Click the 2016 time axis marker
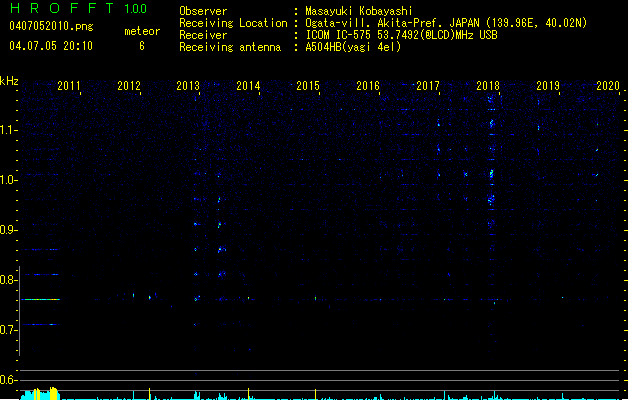The width and height of the screenshot is (629, 400). [x=368, y=86]
